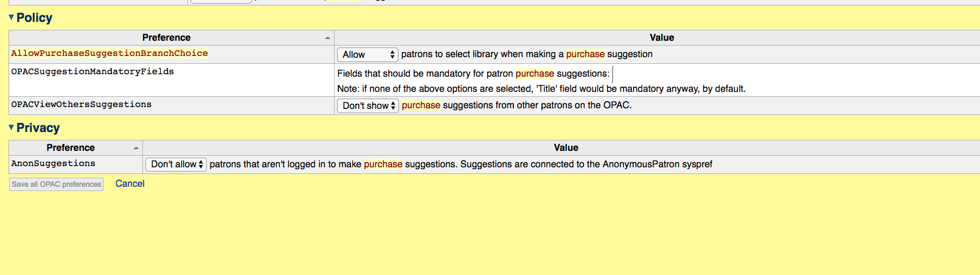Open the "Don't allow" AnonSuggestions dropdown
This screenshot has width=980, height=275.
pyautogui.click(x=176, y=164)
